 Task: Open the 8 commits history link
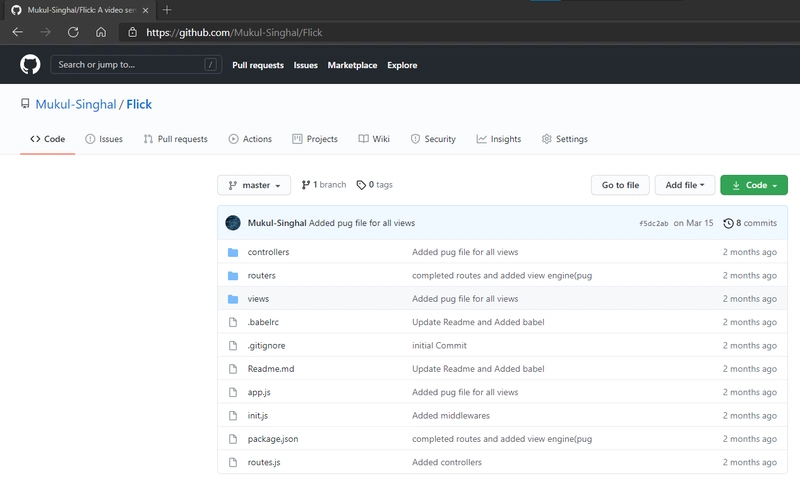click(750, 223)
